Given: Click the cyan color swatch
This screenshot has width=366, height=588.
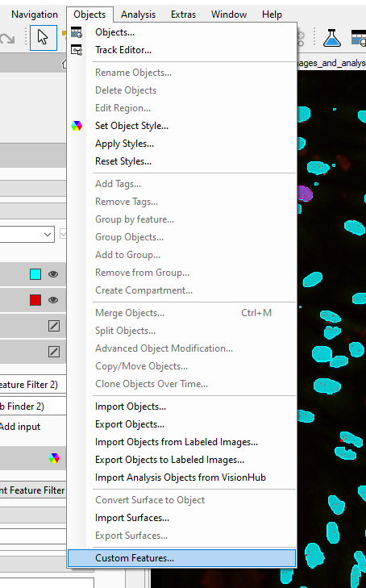Looking at the screenshot, I should click(35, 274).
